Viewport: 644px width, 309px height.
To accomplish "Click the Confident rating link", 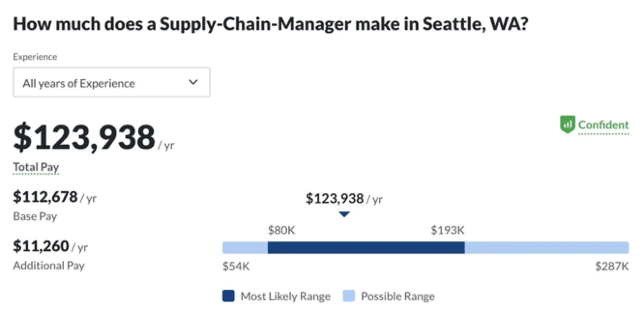I will click(603, 125).
